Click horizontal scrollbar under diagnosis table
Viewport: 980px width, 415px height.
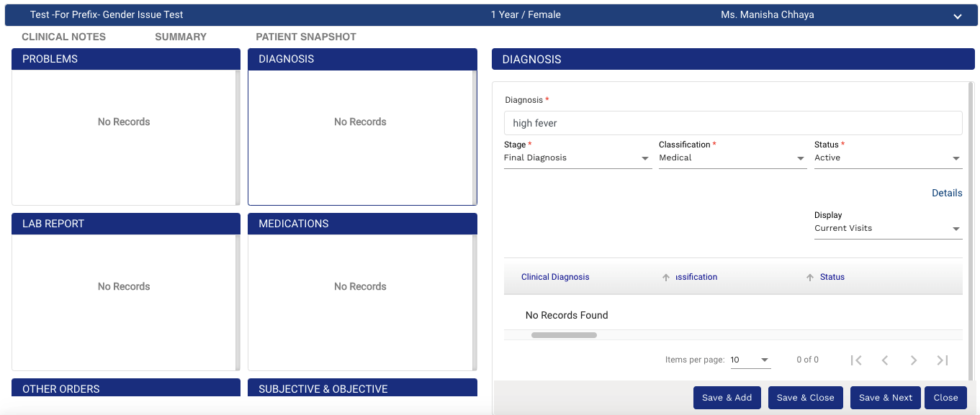coord(564,335)
